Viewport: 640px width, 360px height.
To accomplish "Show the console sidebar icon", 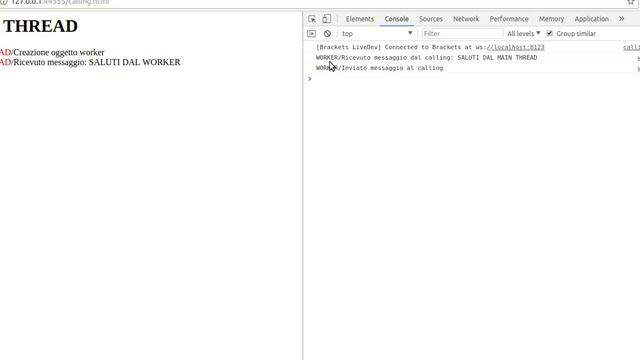I will [x=311, y=33].
